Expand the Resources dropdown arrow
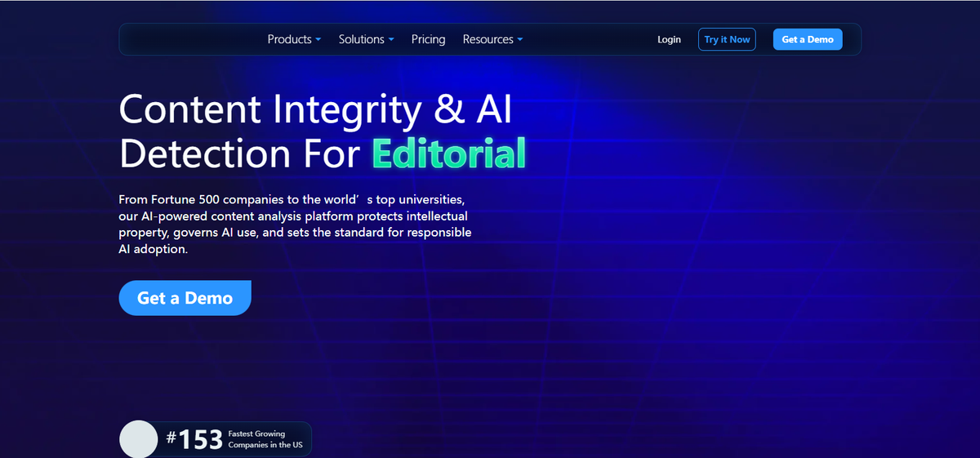This screenshot has height=458, width=980. (x=520, y=40)
